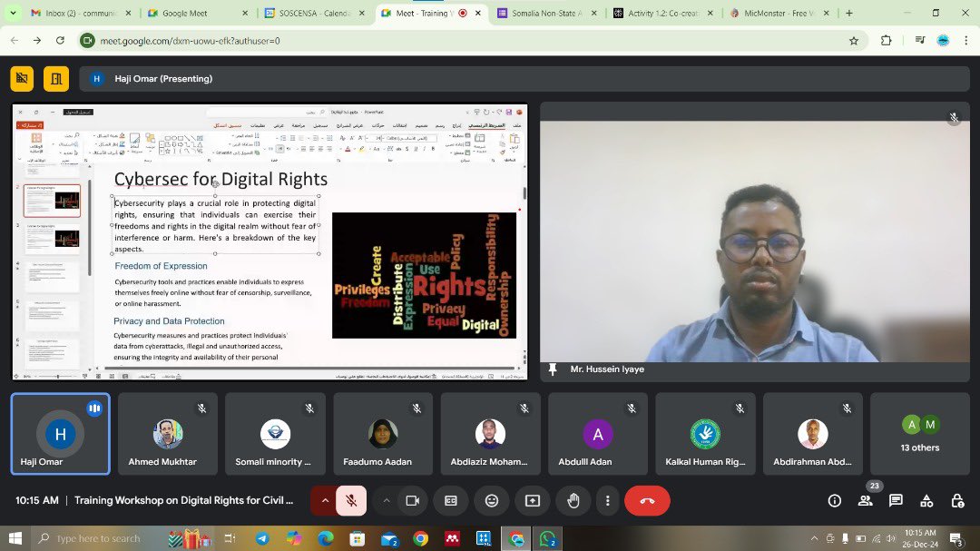Open the Mail app in taskbar
The height and width of the screenshot is (551, 980).
(x=388, y=538)
